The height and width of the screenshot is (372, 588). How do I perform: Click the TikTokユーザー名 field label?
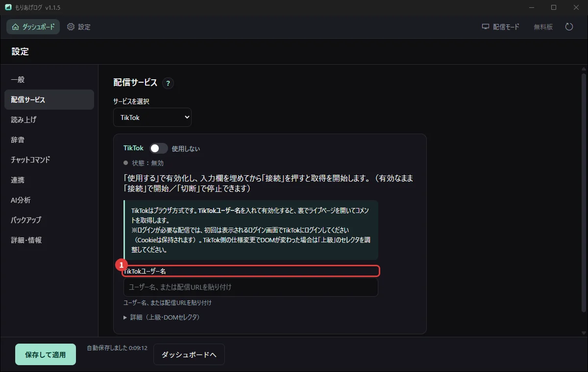point(145,271)
